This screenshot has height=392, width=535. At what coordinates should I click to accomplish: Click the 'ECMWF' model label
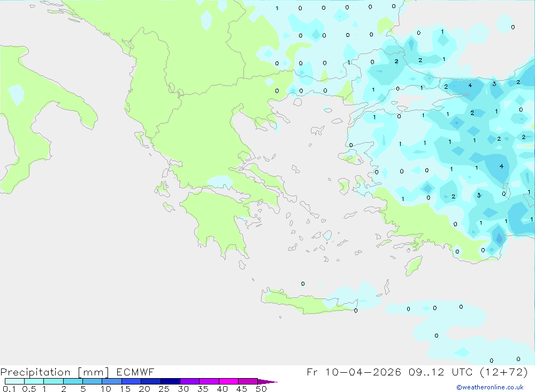(135, 372)
